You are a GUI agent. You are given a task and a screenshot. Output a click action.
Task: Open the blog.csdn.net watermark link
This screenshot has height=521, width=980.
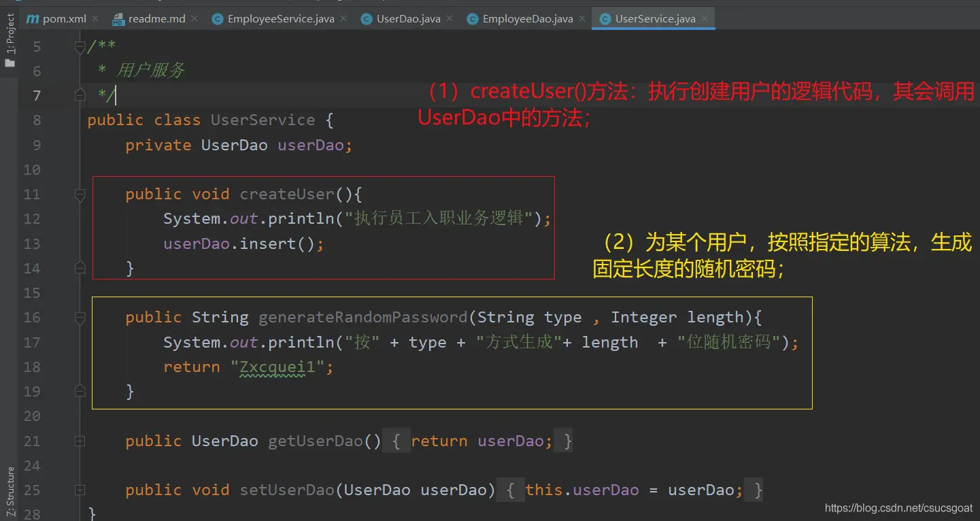898,509
